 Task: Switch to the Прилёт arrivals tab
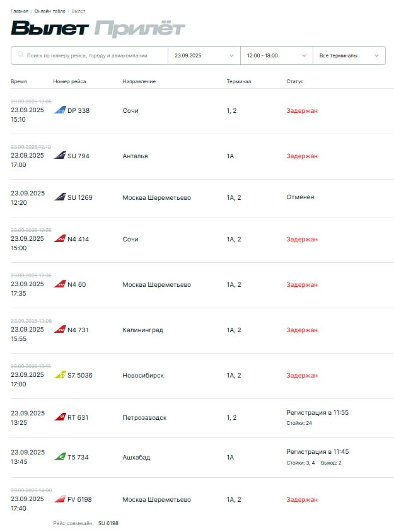[139, 28]
